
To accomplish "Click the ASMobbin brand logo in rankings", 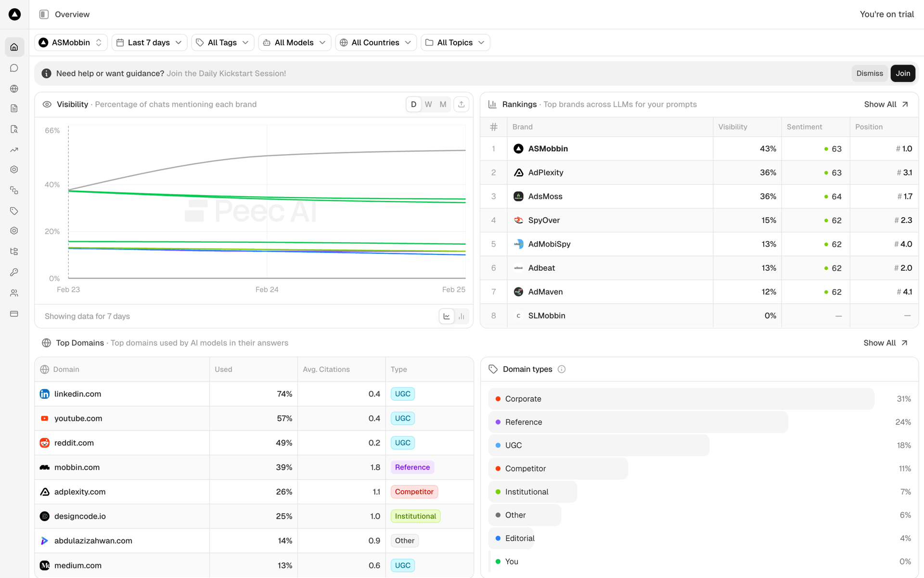I will (x=518, y=149).
